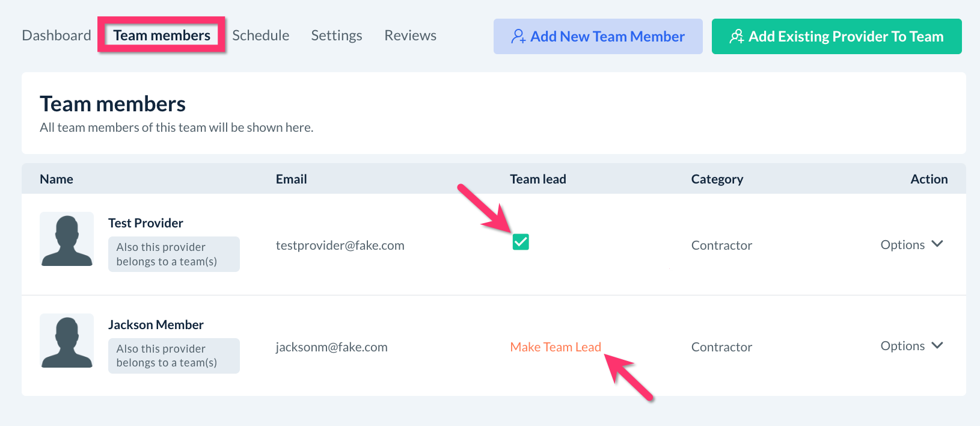Click the Email column header
Viewport: 980px width, 426px height.
tap(292, 179)
